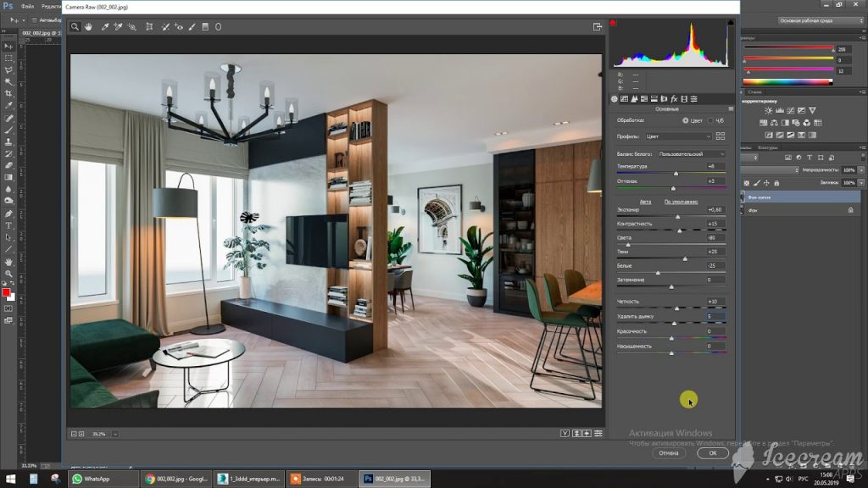Open the Основные panel options menu

point(731,109)
